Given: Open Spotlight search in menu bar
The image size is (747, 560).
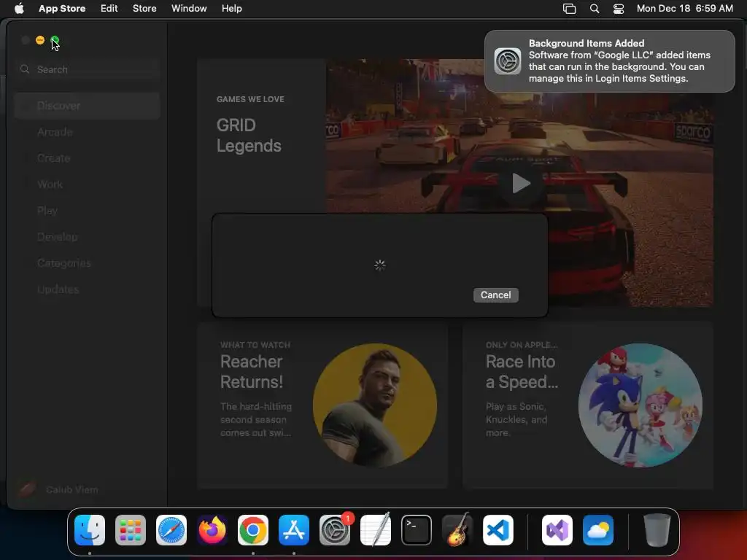Looking at the screenshot, I should pyautogui.click(x=594, y=9).
